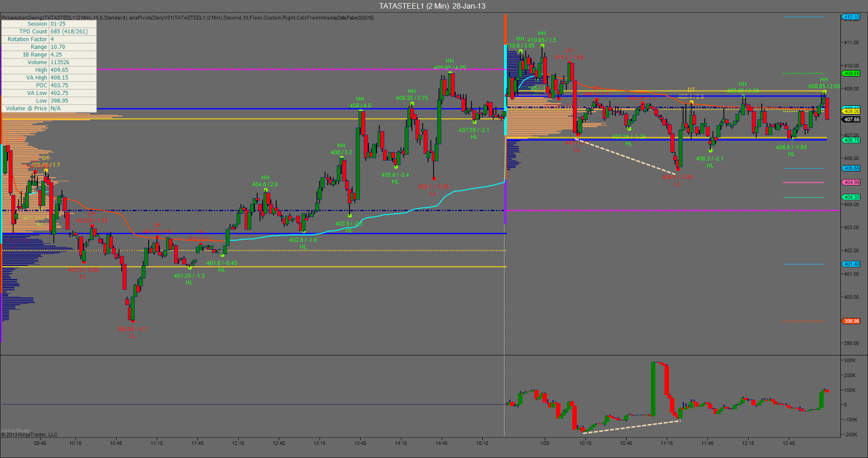
Task: Click the 411.00 price axis label
Action: (851, 42)
